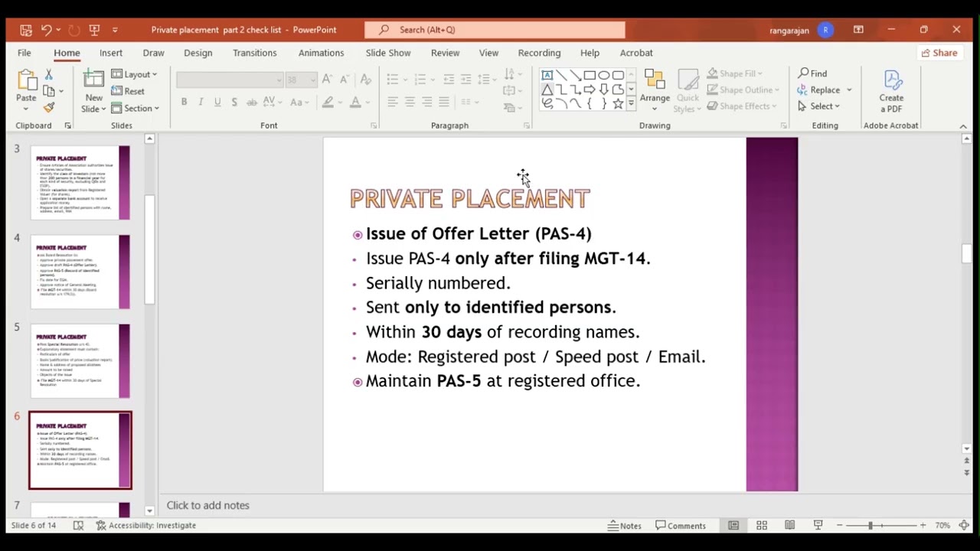Image resolution: width=980 pixels, height=551 pixels.
Task: Click the Reset slide button
Action: tap(128, 91)
